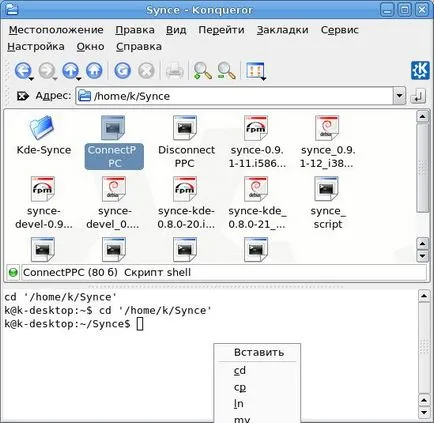The height and width of the screenshot is (423, 434).
Task: Open the Окно menu
Action: point(90,47)
